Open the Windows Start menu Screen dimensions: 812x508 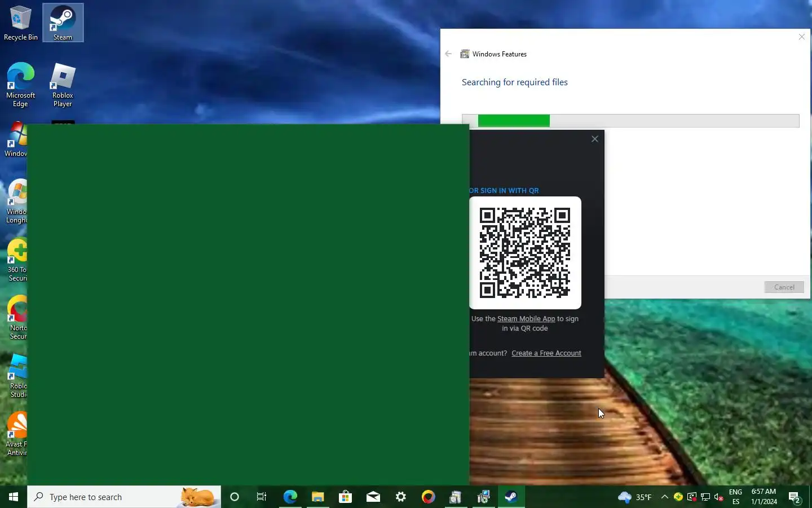[14, 497]
